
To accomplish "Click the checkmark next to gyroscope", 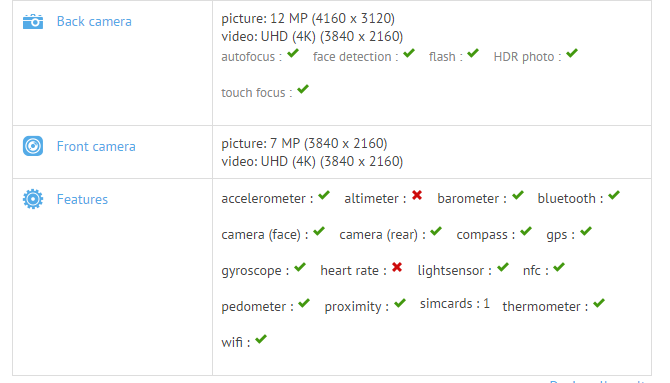I will pyautogui.click(x=300, y=267).
